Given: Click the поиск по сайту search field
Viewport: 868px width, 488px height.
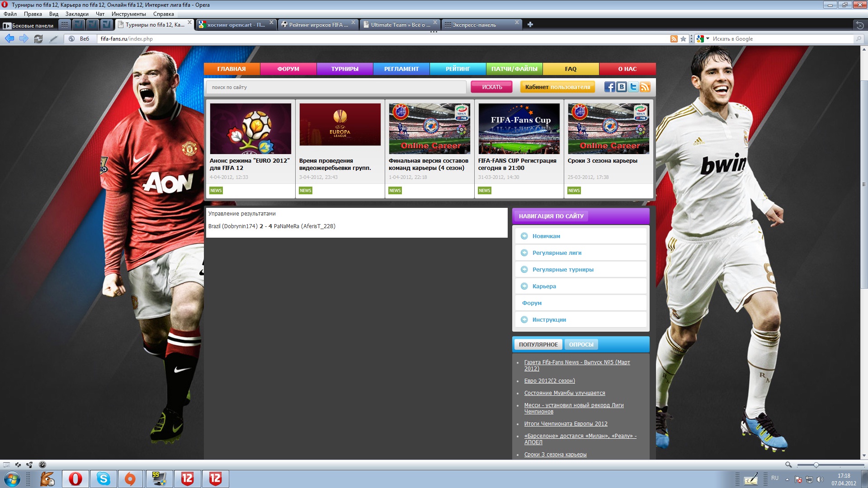Looking at the screenshot, I should pyautogui.click(x=336, y=87).
